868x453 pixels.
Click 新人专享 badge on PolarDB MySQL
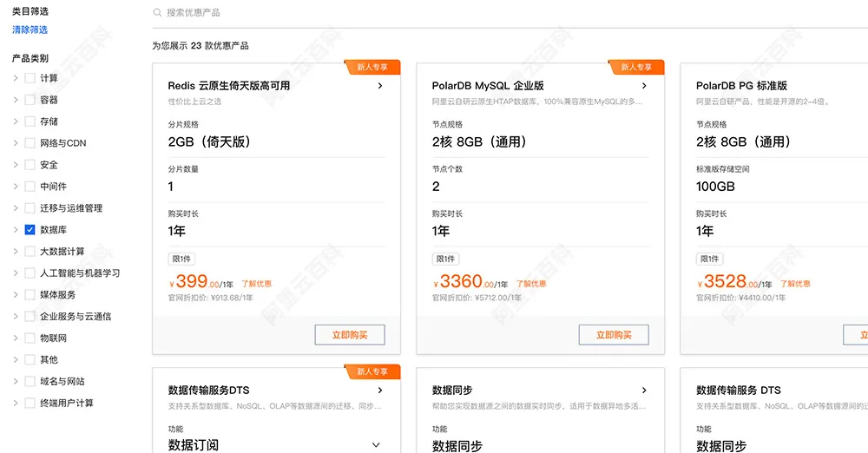click(636, 67)
